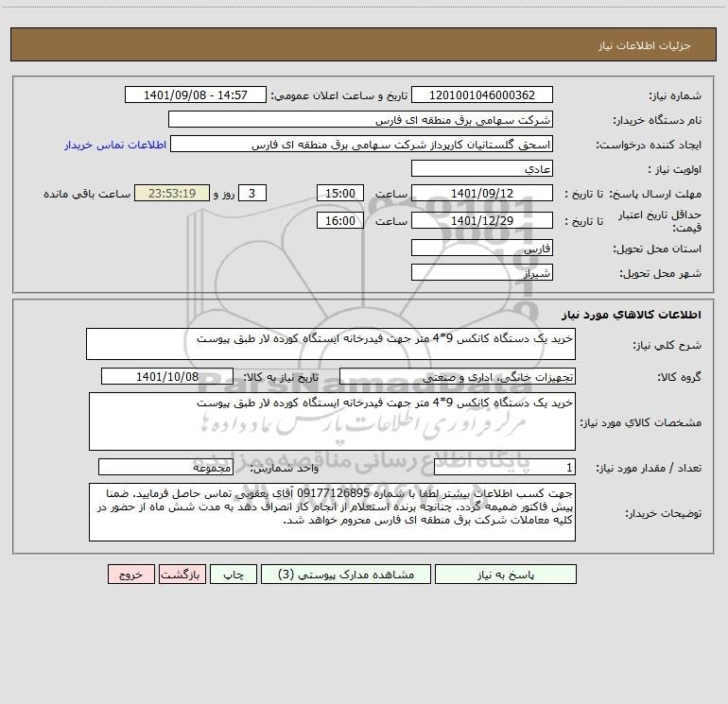
Task: Click the 'تاریخ و ساعت اعلان عمومی:' label
Action: 339,95
